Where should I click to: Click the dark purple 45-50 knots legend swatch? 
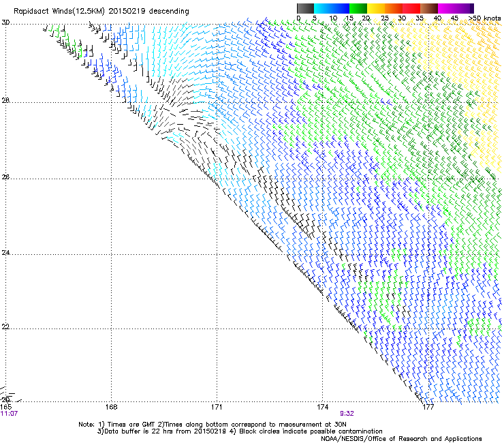tap(464, 8)
